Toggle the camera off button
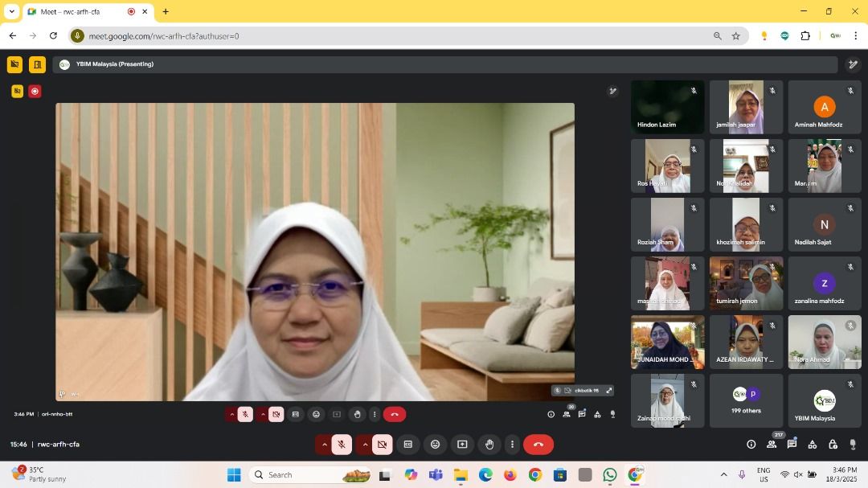The image size is (868, 488). point(382,445)
